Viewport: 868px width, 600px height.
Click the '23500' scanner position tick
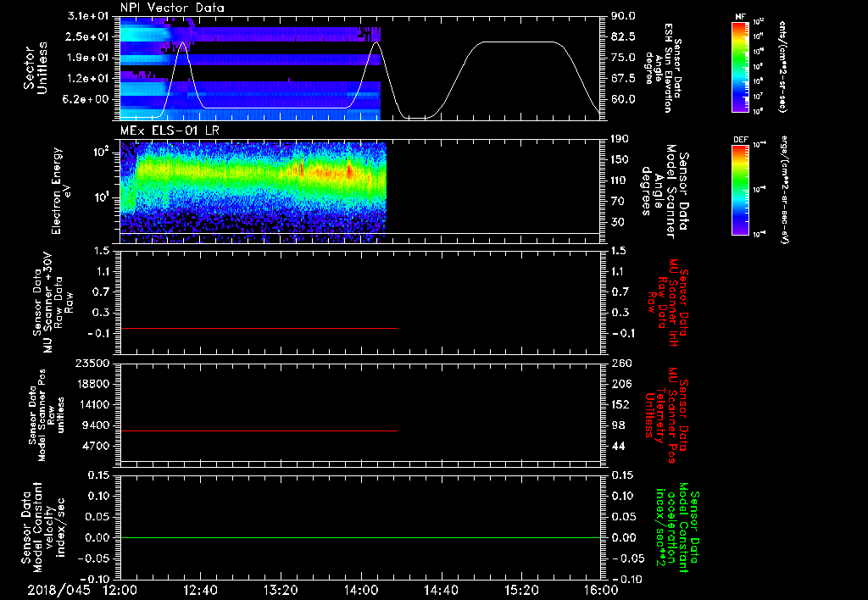pyautogui.click(x=94, y=363)
